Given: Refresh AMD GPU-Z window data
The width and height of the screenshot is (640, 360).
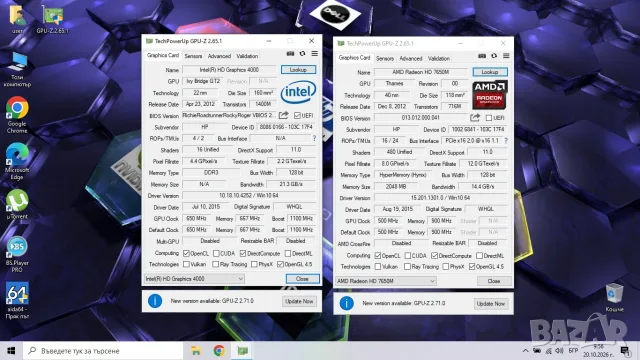Looking at the screenshot, I should tap(494, 56).
